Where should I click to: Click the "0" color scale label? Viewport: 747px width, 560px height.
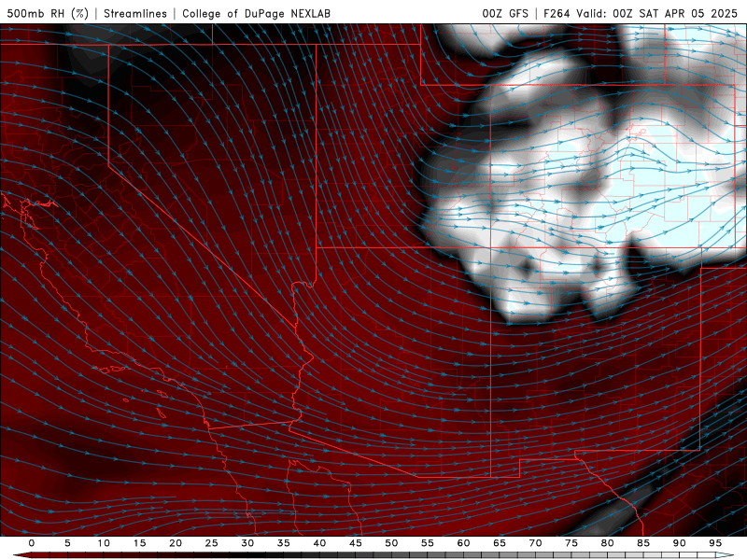(x=32, y=543)
